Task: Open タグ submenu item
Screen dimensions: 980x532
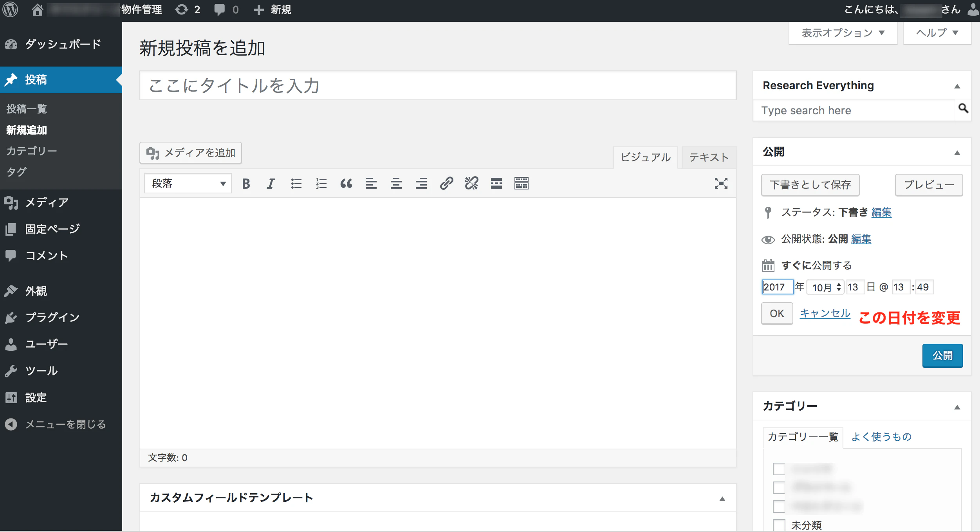Action: click(x=17, y=171)
